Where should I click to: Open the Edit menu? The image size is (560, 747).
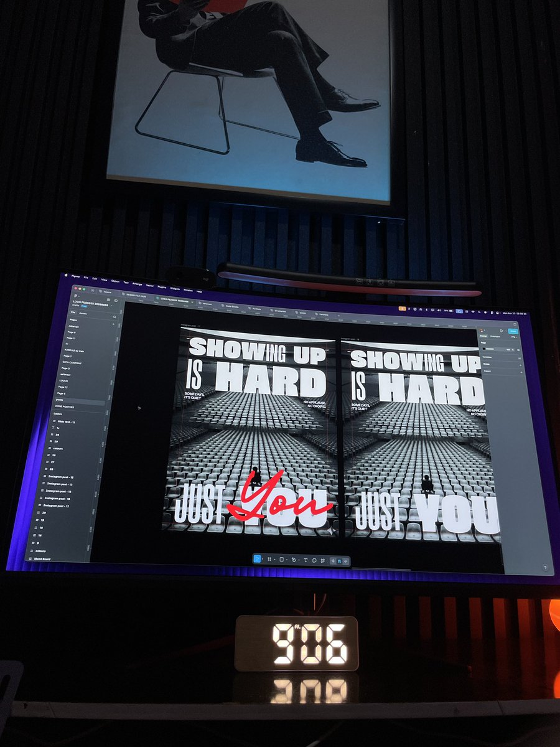click(95, 278)
